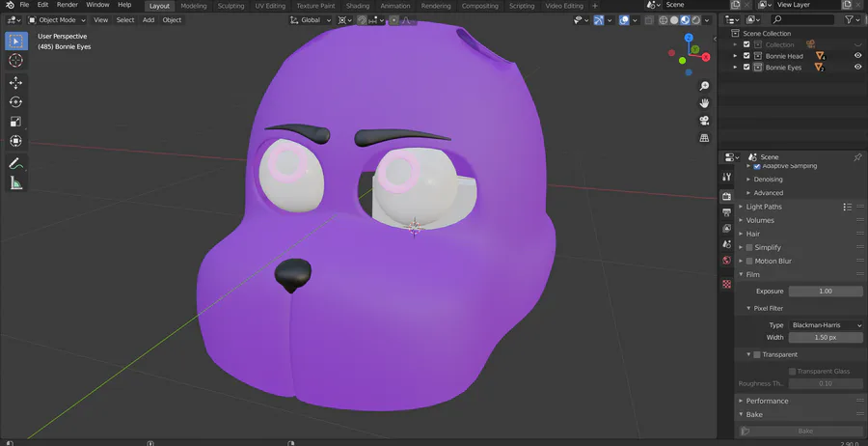Open Global transform orientation dropdown
The width and height of the screenshot is (868, 446).
(310, 20)
